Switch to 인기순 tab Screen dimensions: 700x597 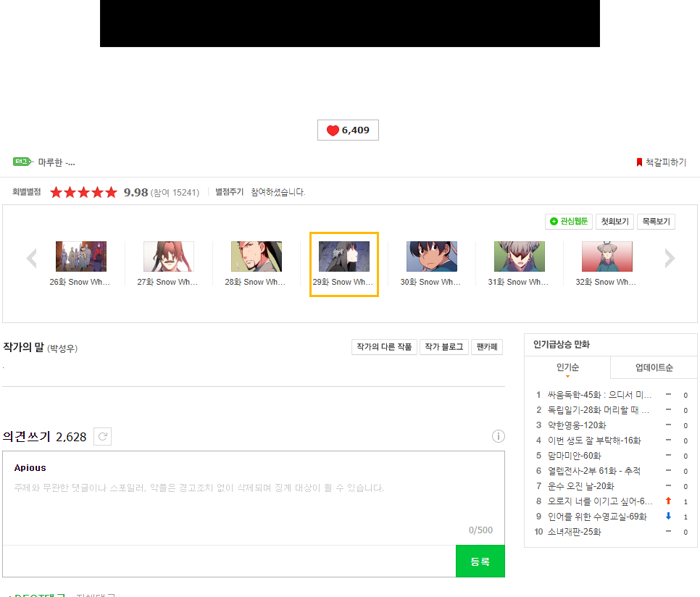coord(567,367)
